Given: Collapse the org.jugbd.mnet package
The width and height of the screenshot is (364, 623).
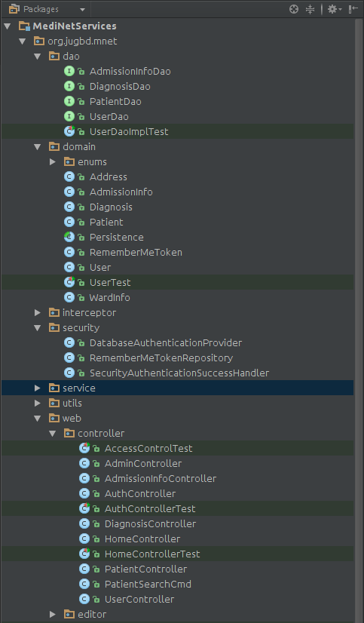Looking at the screenshot, I should [23, 41].
